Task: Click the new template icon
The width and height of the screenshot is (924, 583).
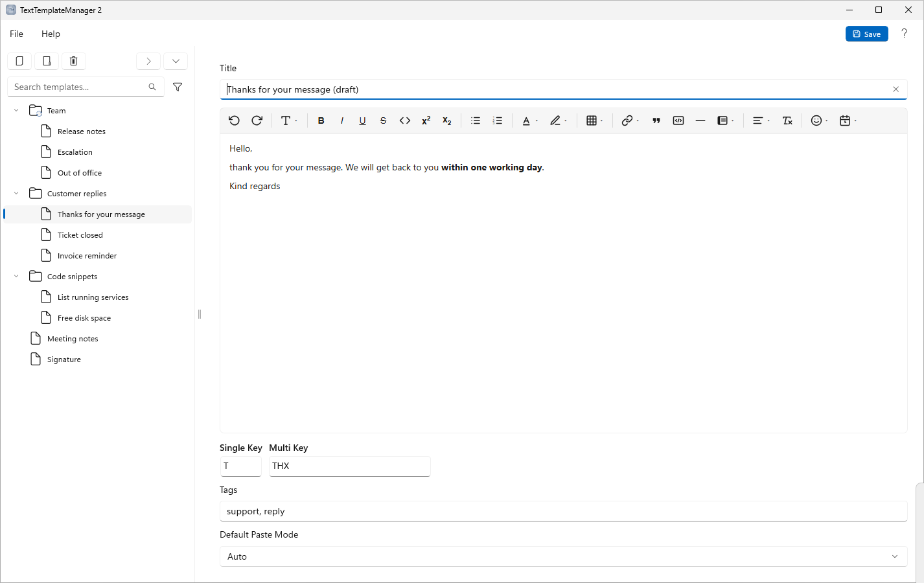Action: (19, 61)
